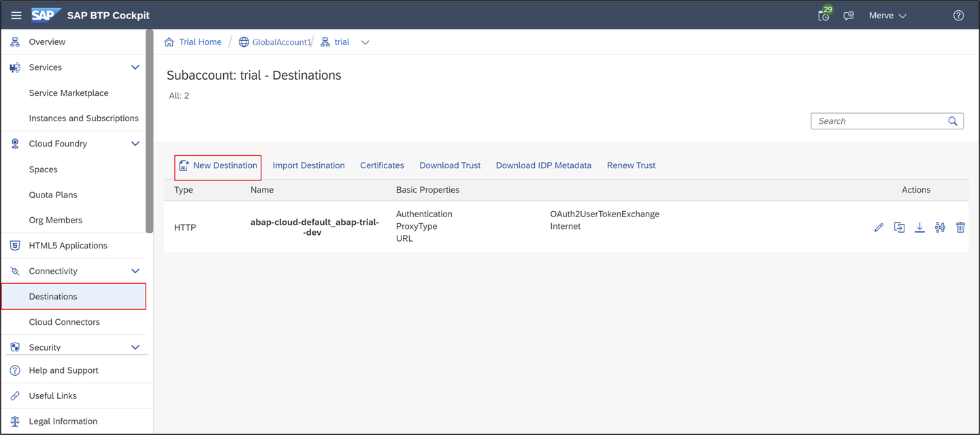Go to GlobalAccount1 breadcrumb link
980x435 pixels.
tap(282, 42)
